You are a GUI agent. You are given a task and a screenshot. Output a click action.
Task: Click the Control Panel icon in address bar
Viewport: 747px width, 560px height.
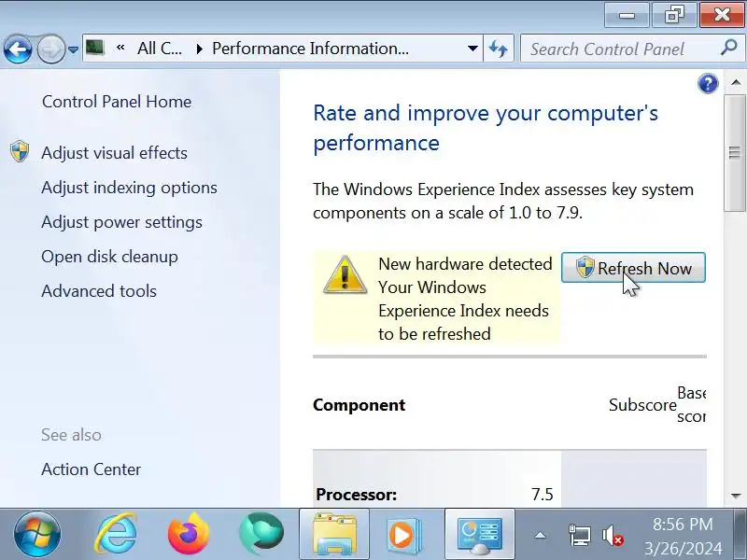tap(95, 49)
